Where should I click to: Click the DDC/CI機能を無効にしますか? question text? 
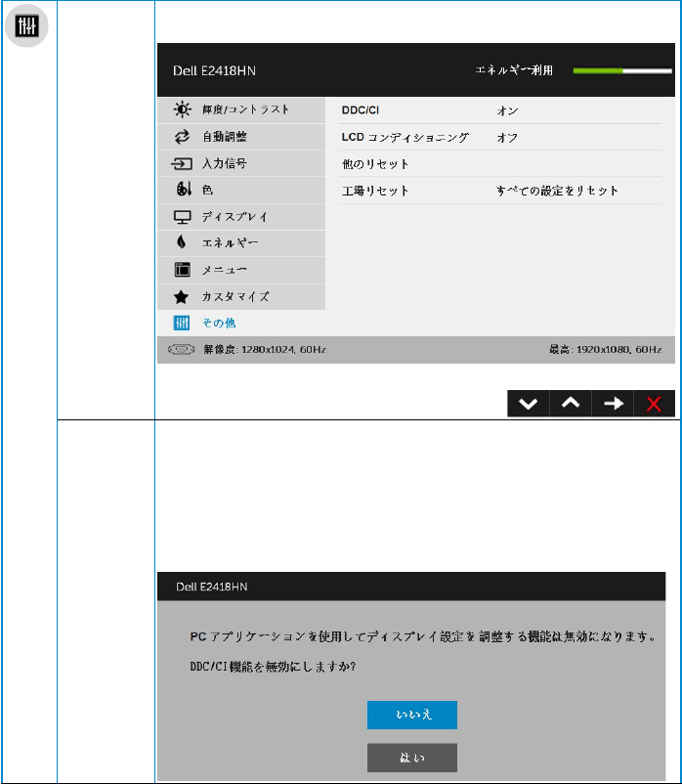pyautogui.click(x=273, y=667)
